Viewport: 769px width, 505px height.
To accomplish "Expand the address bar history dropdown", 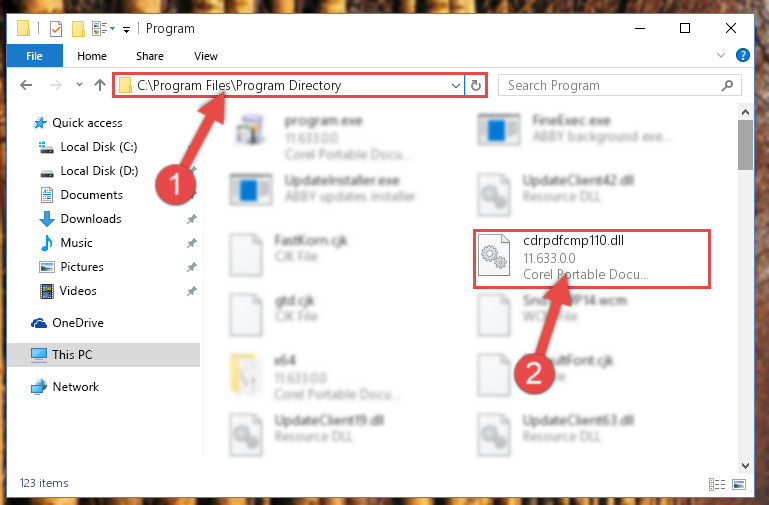I will click(456, 85).
